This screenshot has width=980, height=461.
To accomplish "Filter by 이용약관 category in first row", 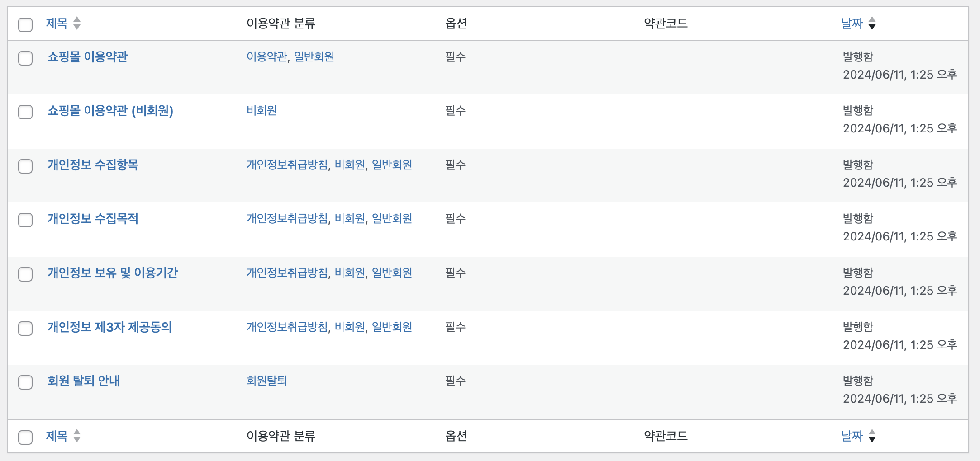I will (266, 57).
